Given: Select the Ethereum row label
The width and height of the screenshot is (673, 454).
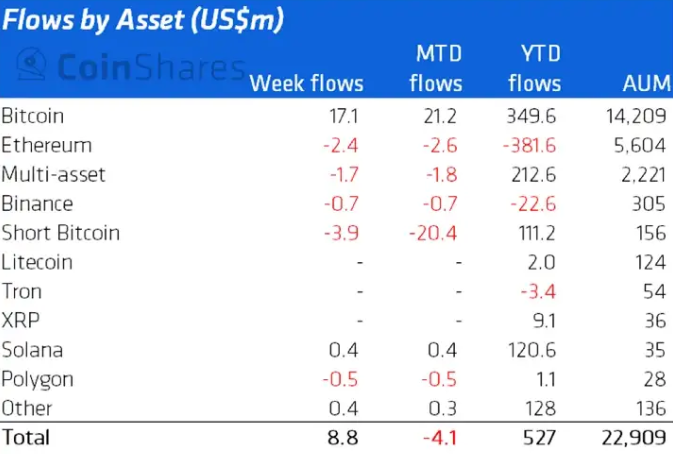Looking at the screenshot, I should pyautogui.click(x=46, y=145).
